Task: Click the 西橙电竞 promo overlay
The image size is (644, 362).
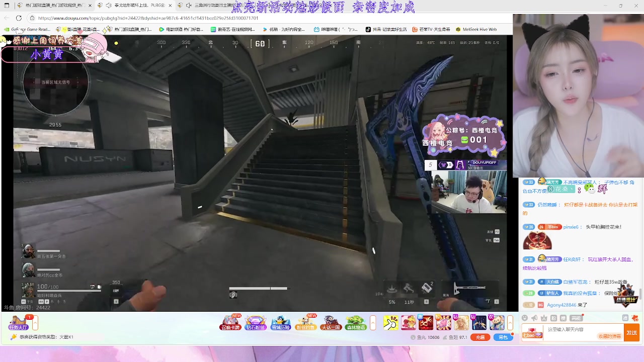Action: pyautogui.click(x=463, y=136)
